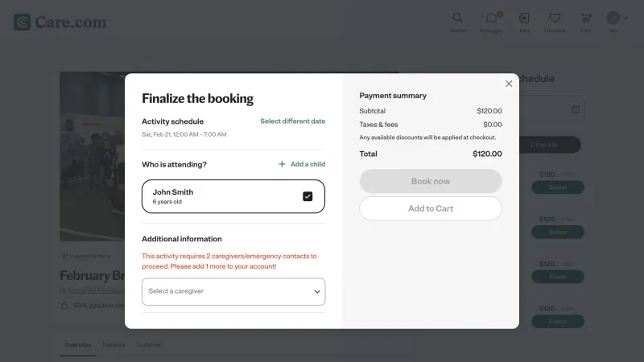Switch to the Location tab

[149, 345]
